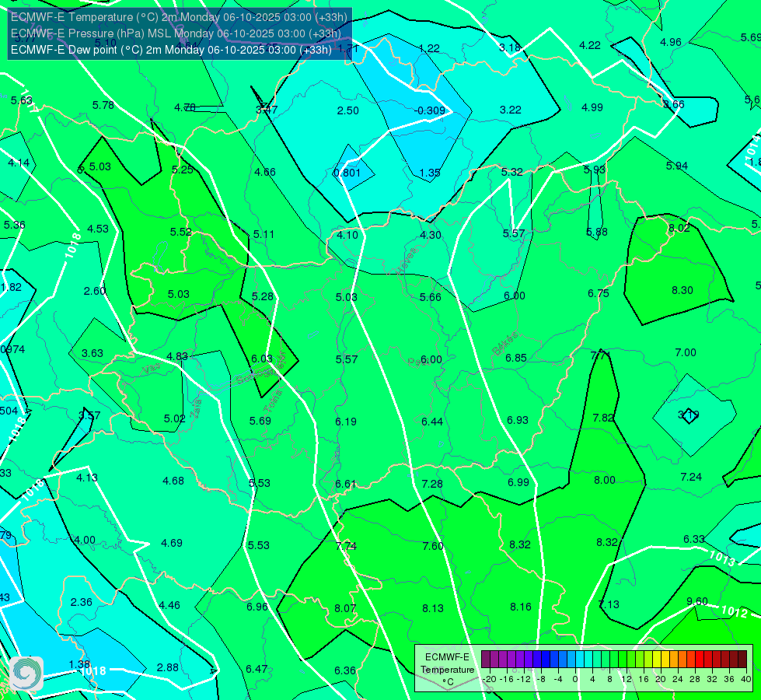The width and height of the screenshot is (761, 700).
Task: Click the 7.28 temperature value
Action: tap(432, 483)
